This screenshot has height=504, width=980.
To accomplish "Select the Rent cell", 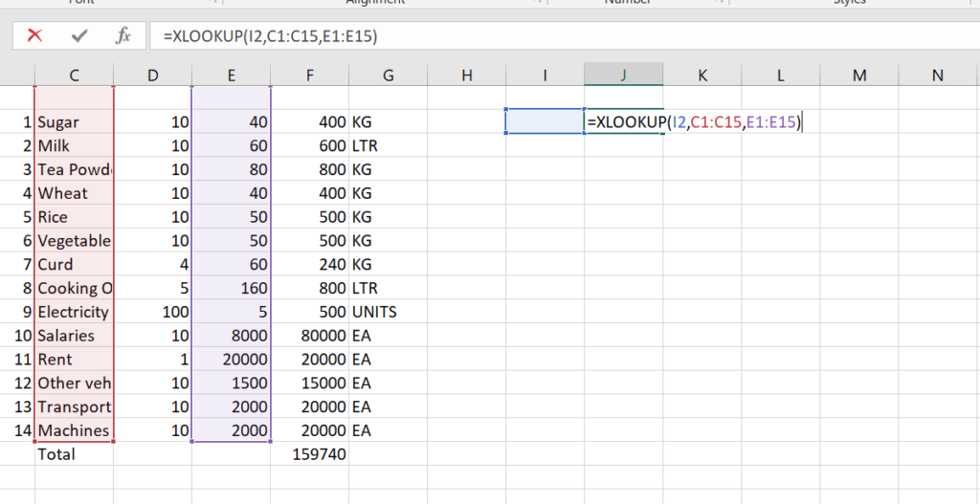I will coord(75,359).
